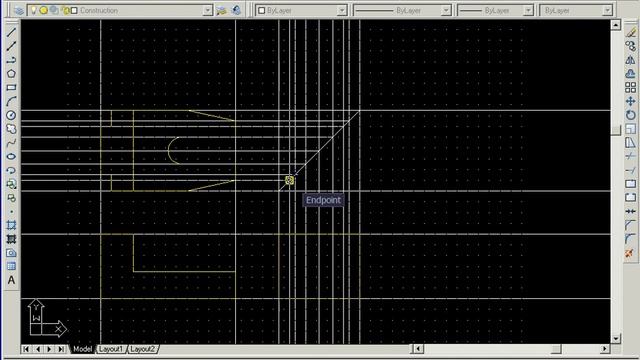Select the Break at Point tool
This screenshot has width=640, height=360.
click(x=630, y=184)
